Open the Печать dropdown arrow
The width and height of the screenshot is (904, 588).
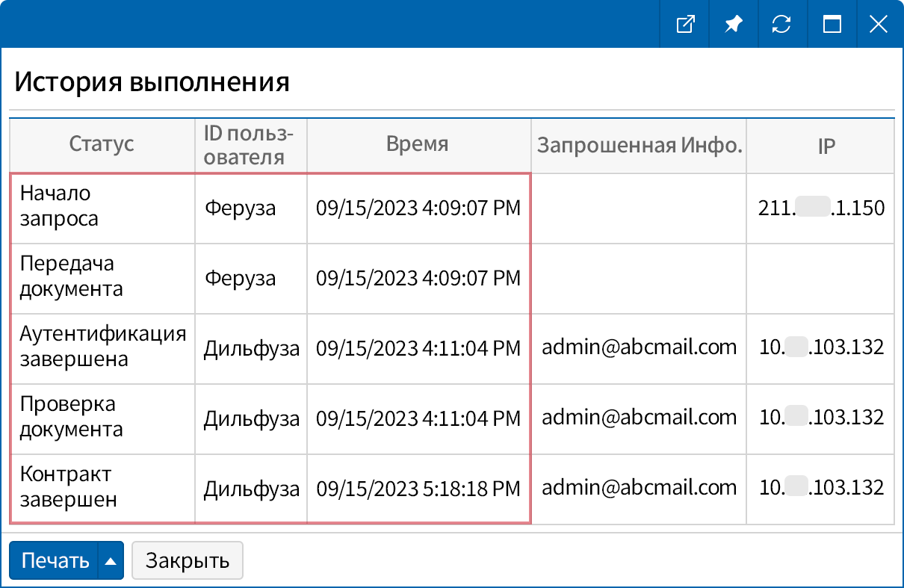click(109, 560)
